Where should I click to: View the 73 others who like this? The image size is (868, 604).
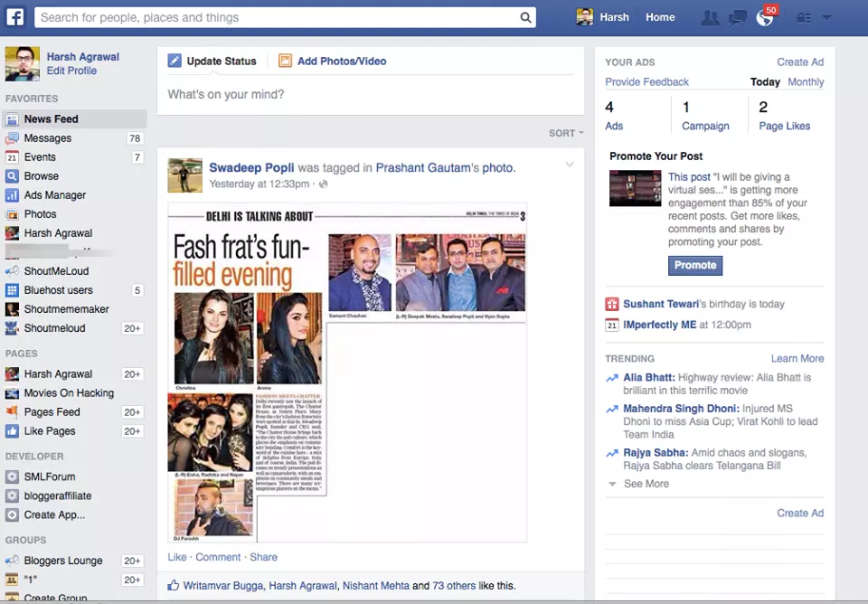[x=453, y=585]
